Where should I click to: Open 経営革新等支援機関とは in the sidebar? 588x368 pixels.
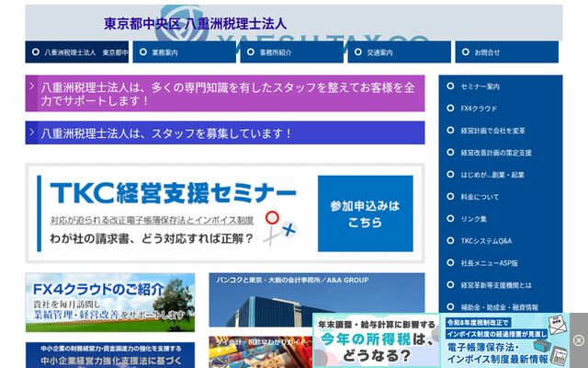[496, 285]
